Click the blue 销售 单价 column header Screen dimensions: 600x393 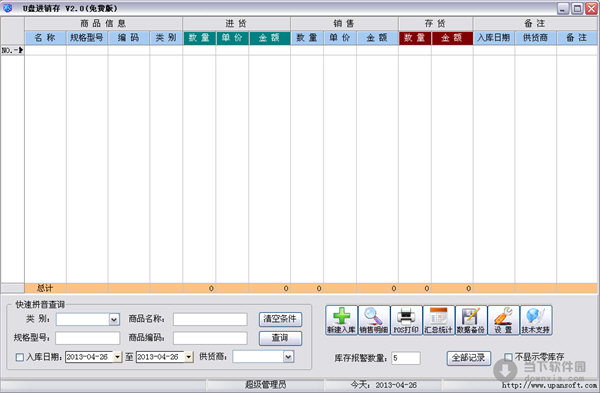pyautogui.click(x=340, y=38)
